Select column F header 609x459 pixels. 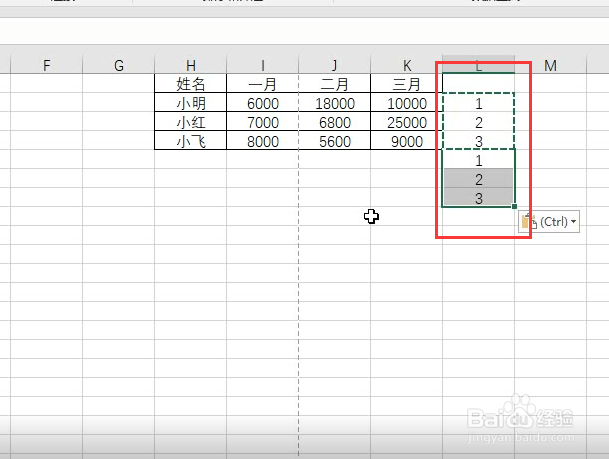[x=47, y=64]
